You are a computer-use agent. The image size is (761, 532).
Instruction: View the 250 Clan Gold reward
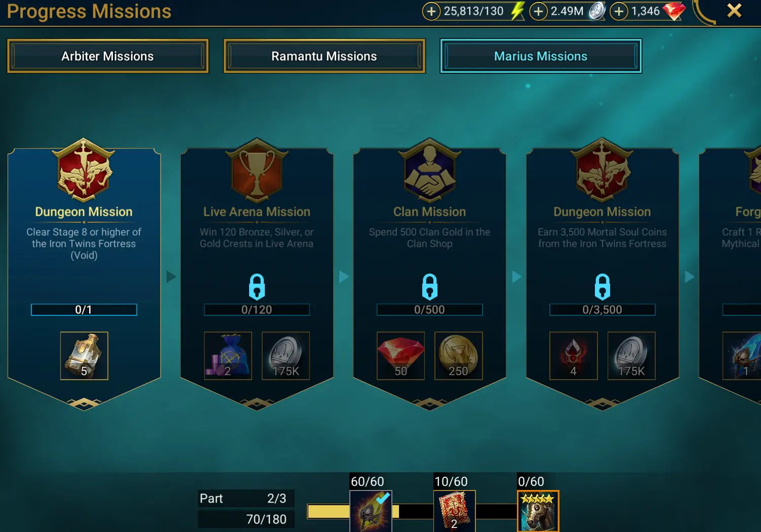[458, 356]
